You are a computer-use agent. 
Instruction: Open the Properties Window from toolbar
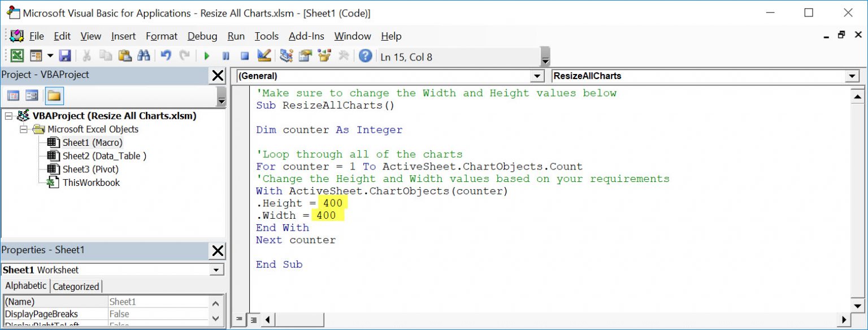[305, 55]
